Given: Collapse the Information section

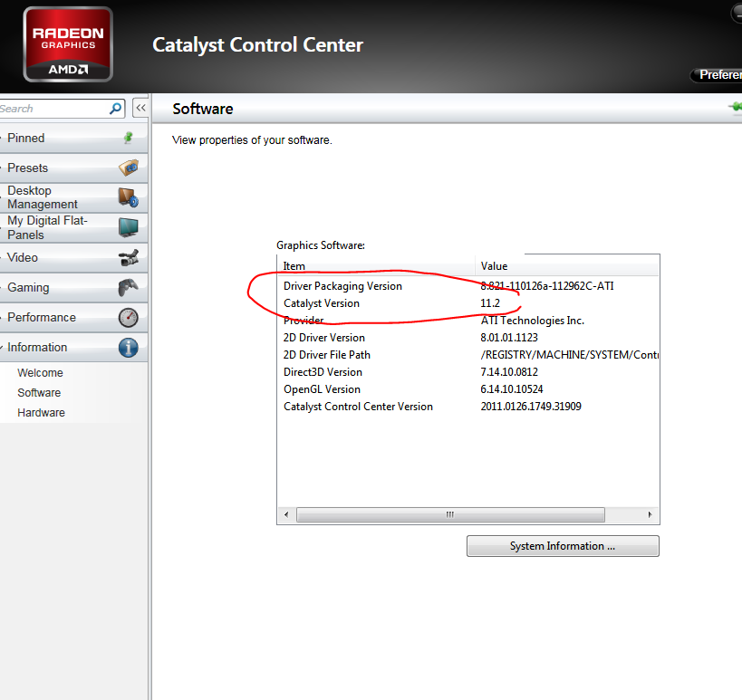Looking at the screenshot, I should (x=73, y=347).
